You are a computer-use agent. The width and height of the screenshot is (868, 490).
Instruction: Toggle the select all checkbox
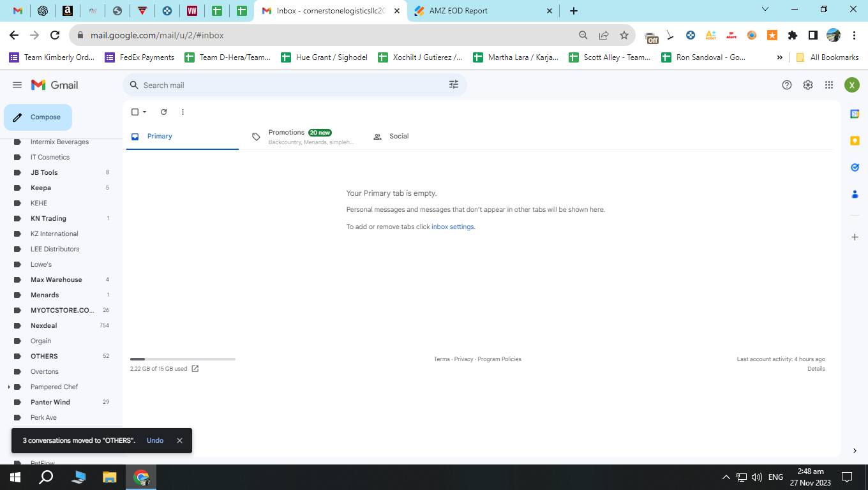click(135, 112)
